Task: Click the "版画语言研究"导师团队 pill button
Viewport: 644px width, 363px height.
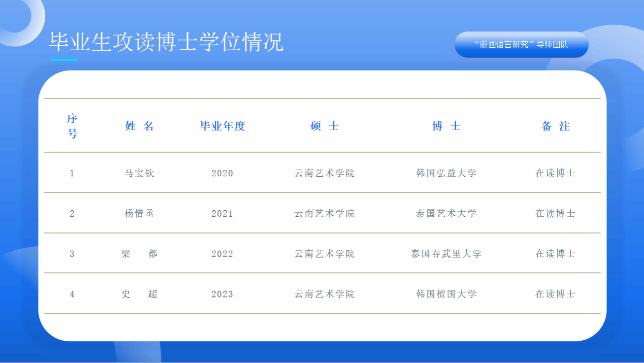Action: (521, 44)
